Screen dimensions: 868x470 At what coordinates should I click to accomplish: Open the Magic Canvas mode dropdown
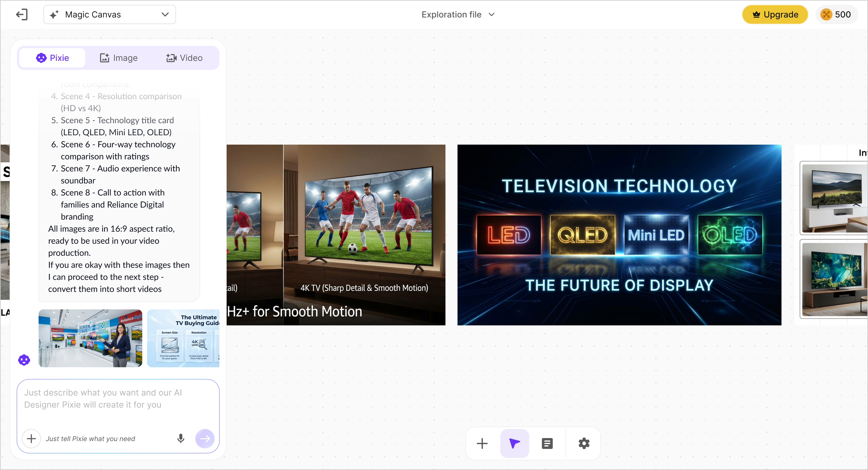(109, 14)
